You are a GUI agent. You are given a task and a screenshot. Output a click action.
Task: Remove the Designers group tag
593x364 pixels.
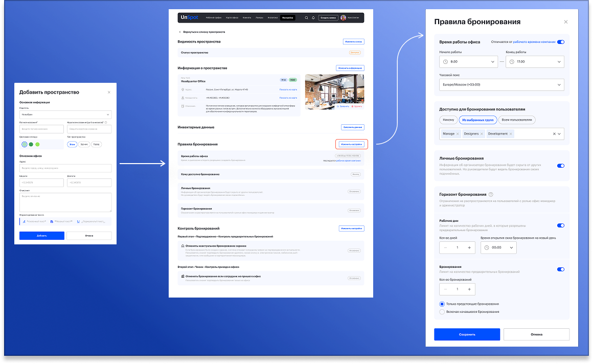click(483, 134)
